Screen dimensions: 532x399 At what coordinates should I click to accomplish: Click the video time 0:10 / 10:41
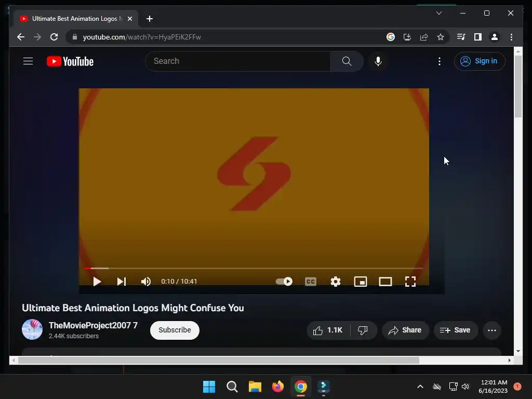(x=179, y=282)
